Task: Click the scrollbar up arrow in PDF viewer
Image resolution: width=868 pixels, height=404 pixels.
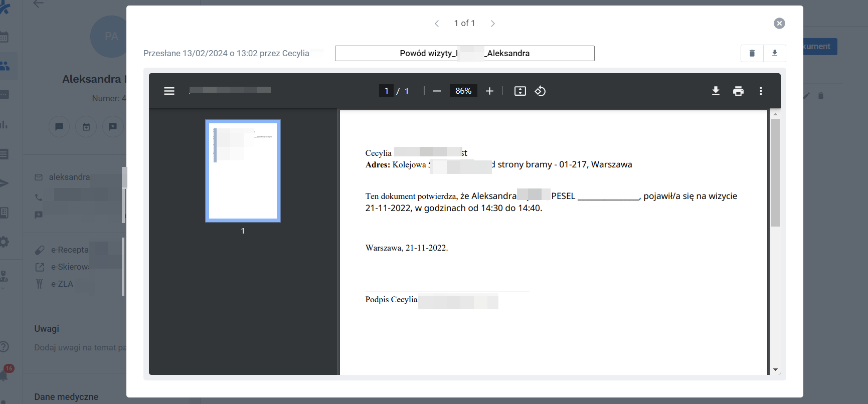Action: click(775, 114)
